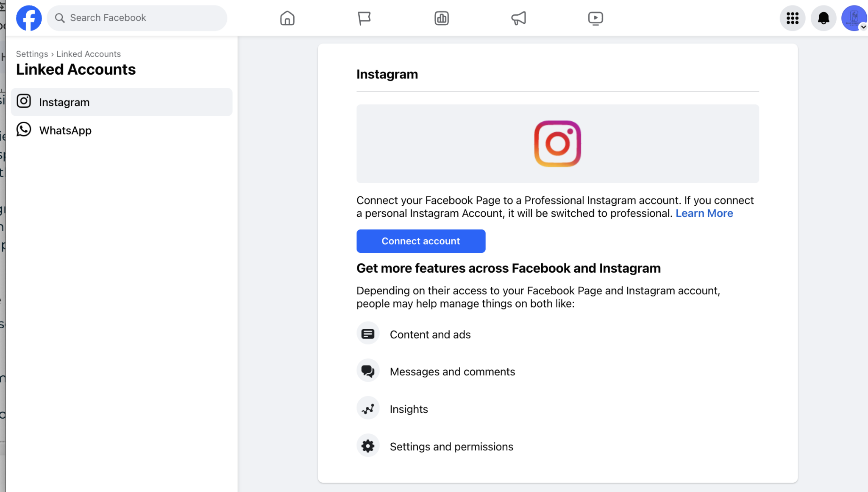Click the Messages and comments speech bubble icon
868x492 pixels.
pos(368,371)
